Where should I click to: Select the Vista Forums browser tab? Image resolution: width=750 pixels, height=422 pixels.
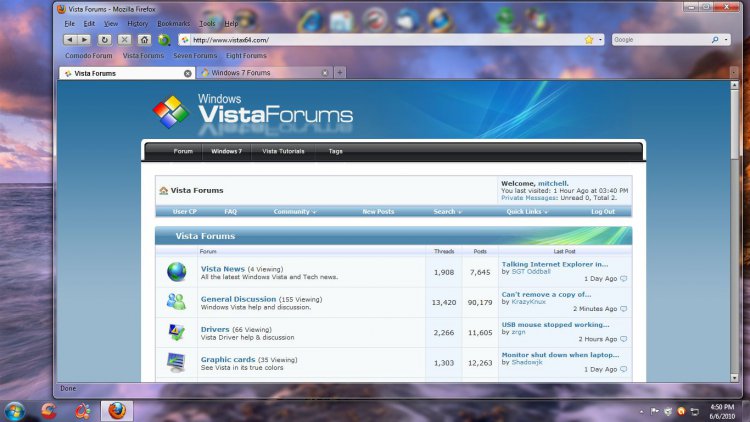pyautogui.click(x=127, y=73)
